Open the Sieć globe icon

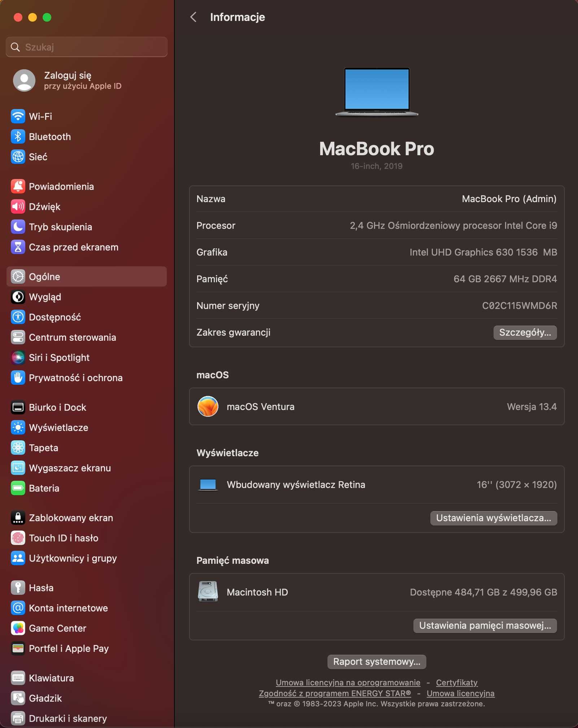click(18, 157)
